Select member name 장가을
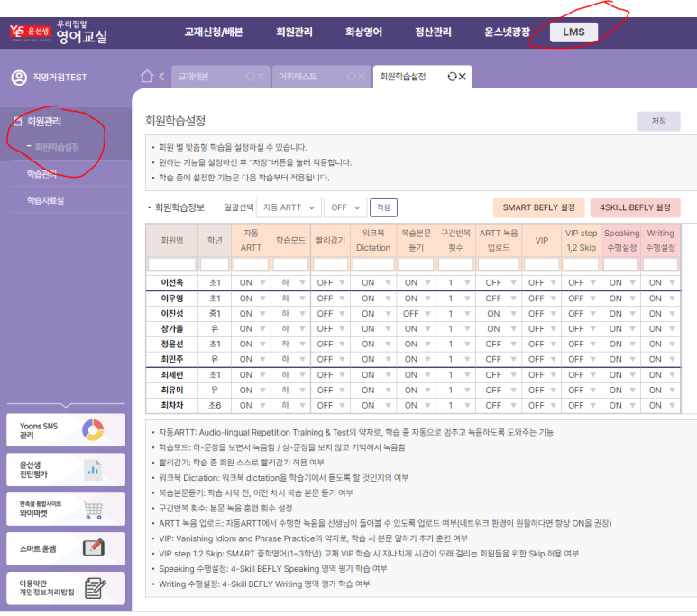Screen dimensions: 697x616 (x=172, y=328)
